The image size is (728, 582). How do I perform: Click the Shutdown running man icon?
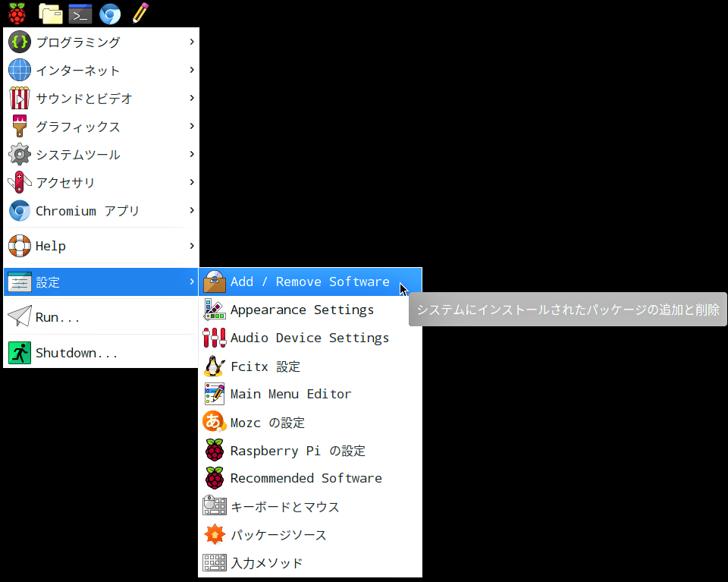(x=20, y=353)
